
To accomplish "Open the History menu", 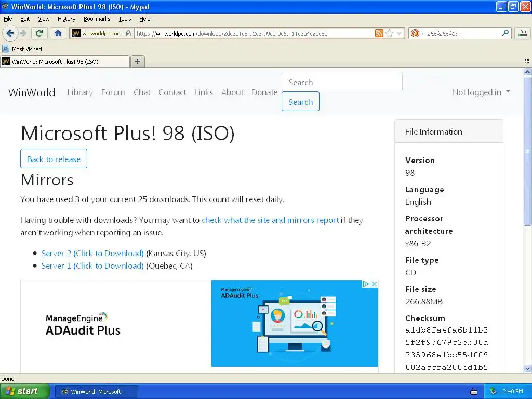I will click(x=66, y=19).
